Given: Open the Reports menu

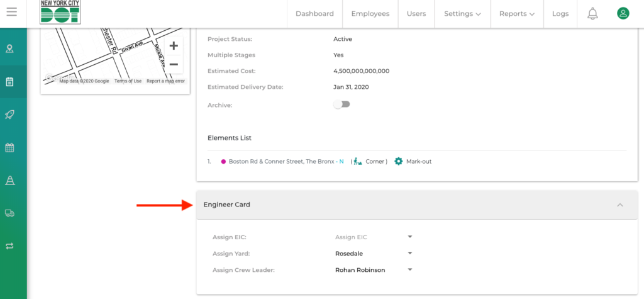Looking at the screenshot, I should coord(516,14).
